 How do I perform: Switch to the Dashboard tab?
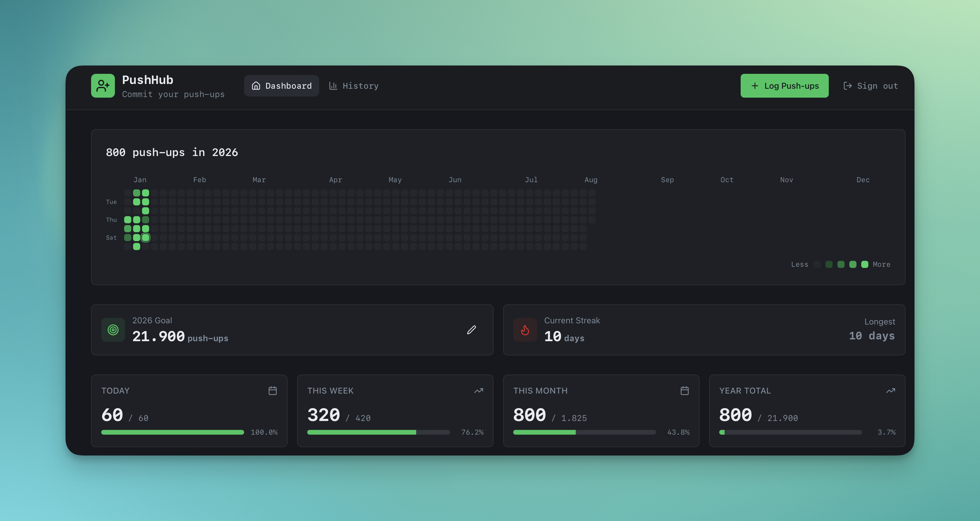pos(282,86)
